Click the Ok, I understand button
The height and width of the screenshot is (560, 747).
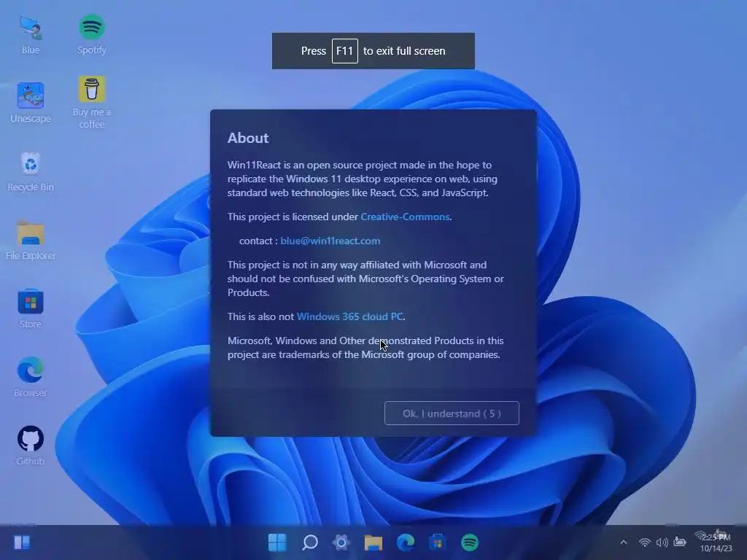click(452, 413)
